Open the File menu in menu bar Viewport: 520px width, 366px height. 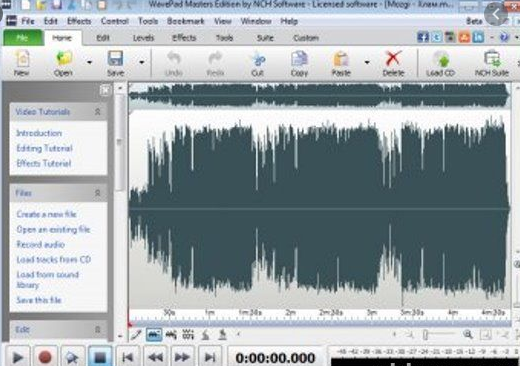(x=28, y=21)
